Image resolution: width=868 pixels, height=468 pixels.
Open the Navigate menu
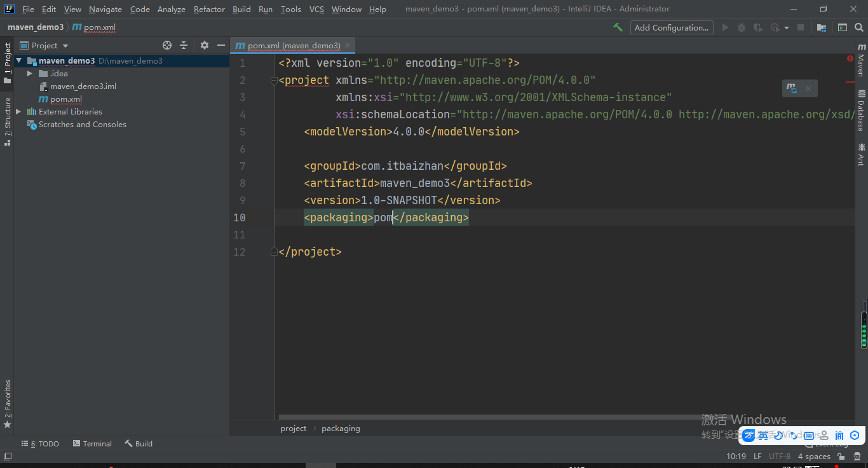tap(105, 9)
